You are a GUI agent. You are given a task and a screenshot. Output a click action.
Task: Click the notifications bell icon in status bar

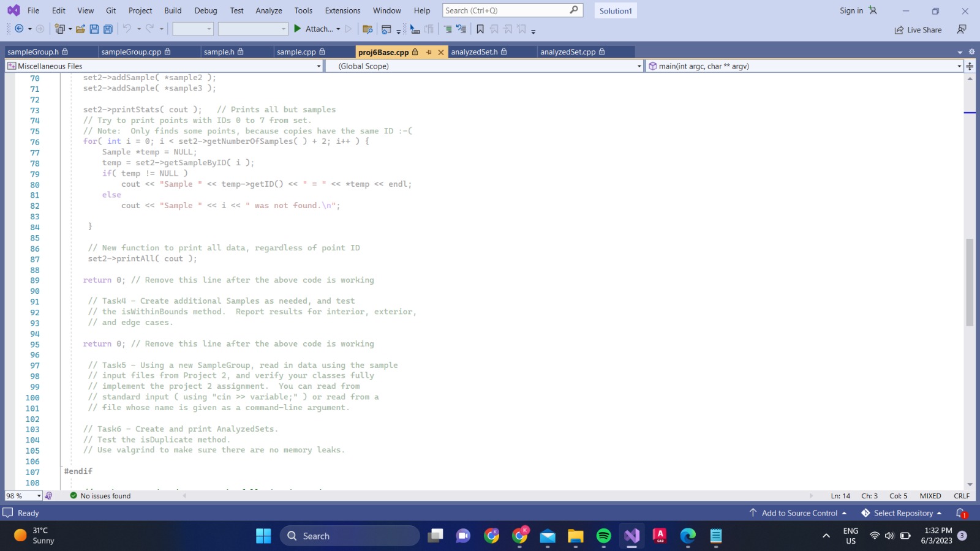[x=961, y=513]
